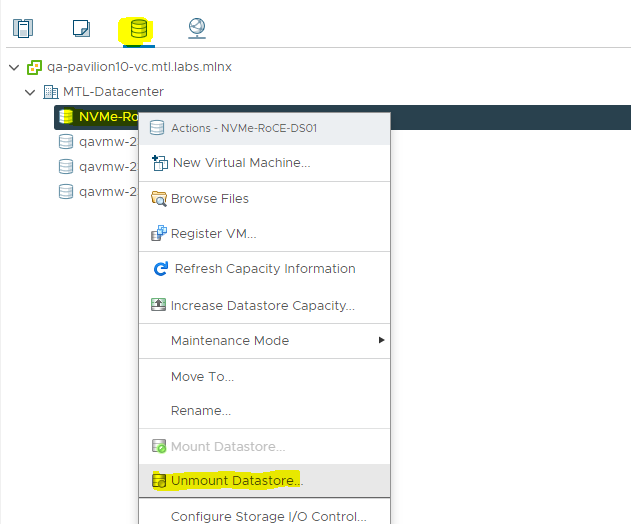Click the datacenter icon beside MTL-Datacenter
Viewport: 631px width, 524px height.
pos(51,92)
